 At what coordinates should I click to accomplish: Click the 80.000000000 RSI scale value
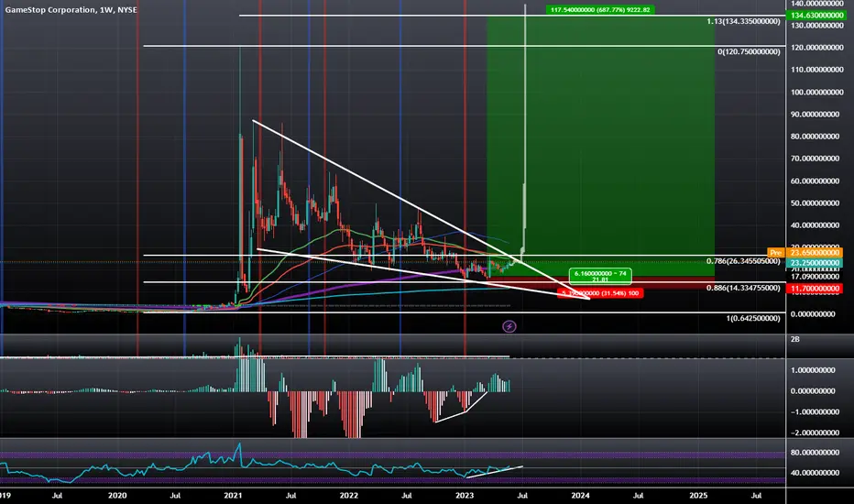coord(815,453)
